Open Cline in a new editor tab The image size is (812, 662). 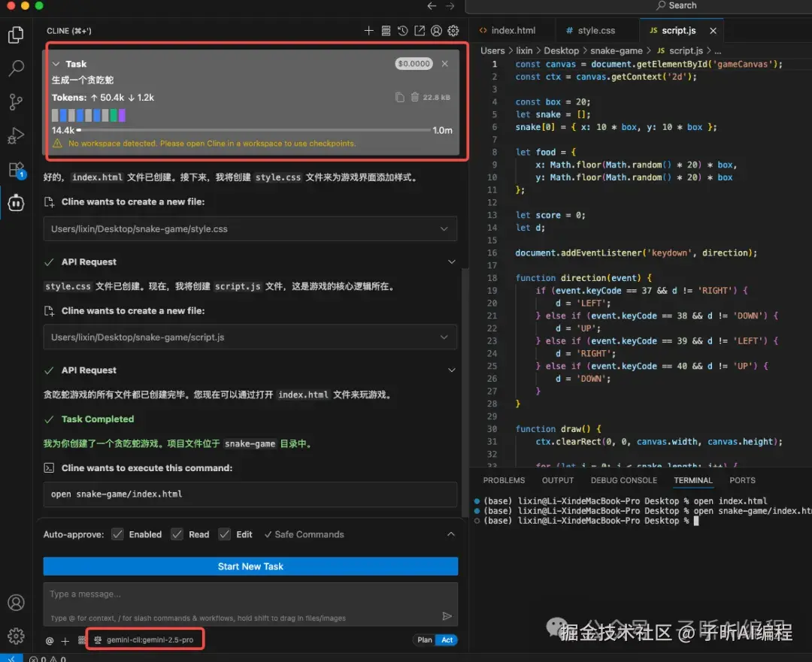[420, 31]
